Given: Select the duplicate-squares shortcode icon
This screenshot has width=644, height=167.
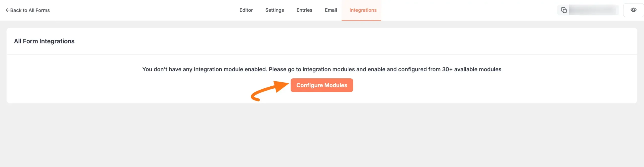Looking at the screenshot, I should click(563, 10).
